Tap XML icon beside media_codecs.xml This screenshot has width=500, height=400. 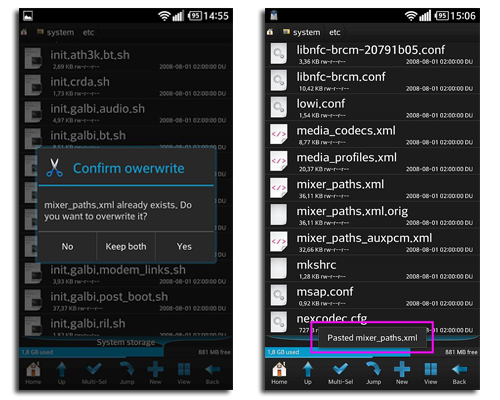coord(279,134)
